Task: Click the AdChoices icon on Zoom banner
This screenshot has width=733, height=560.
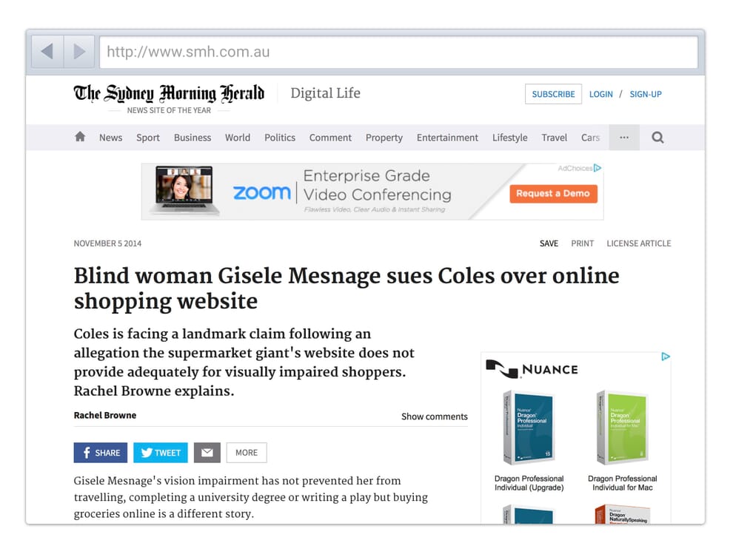Action: [x=598, y=168]
